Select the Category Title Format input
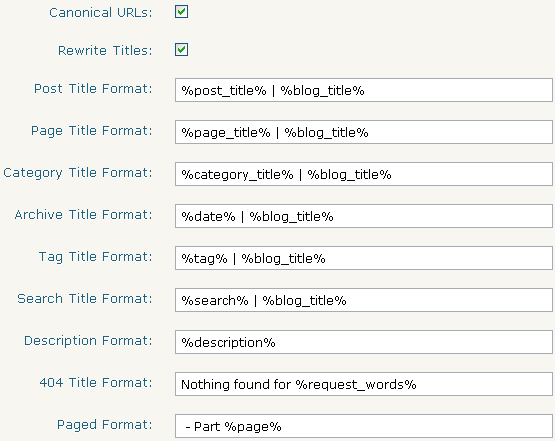 [x=364, y=174]
